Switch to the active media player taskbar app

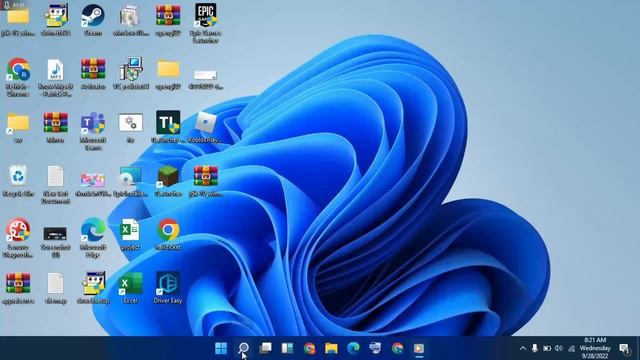(419, 349)
